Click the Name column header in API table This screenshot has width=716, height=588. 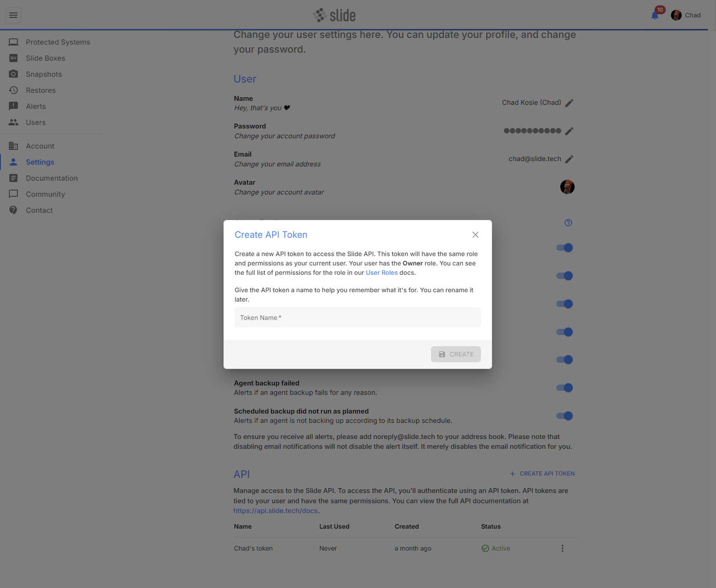tap(243, 526)
